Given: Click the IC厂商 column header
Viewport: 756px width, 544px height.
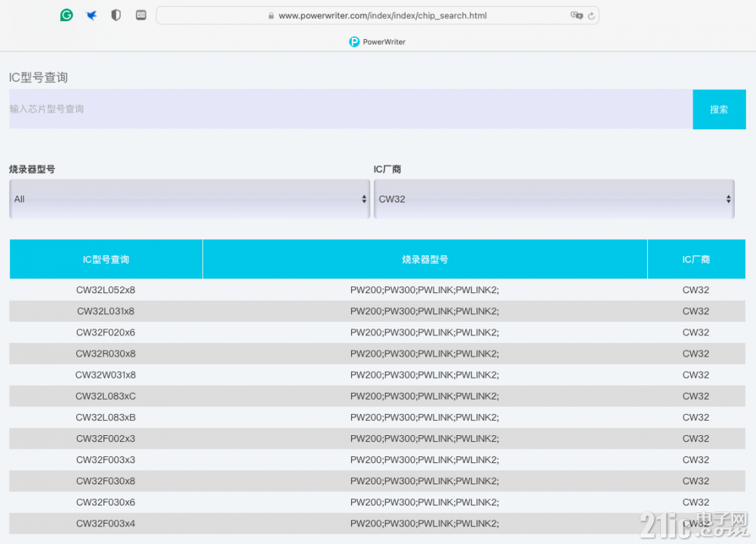Looking at the screenshot, I should 696,259.
